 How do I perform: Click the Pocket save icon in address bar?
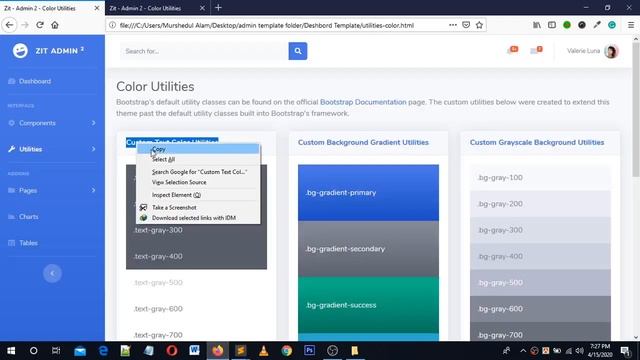[x=466, y=25]
